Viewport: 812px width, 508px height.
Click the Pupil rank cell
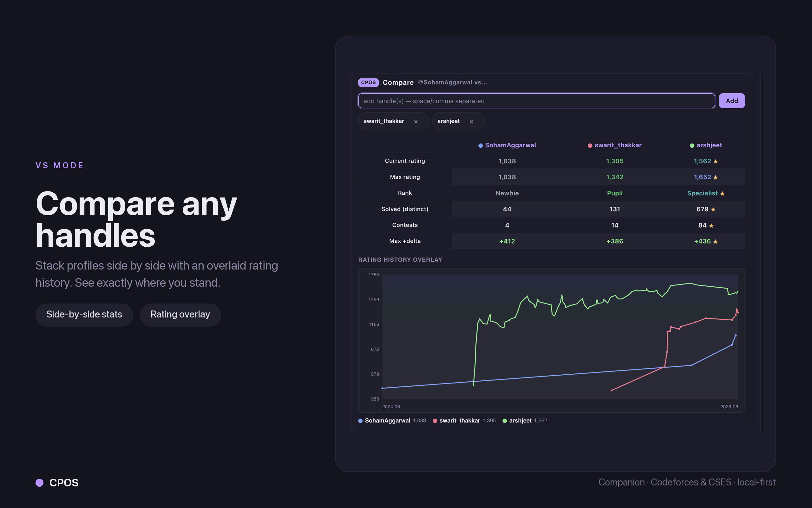point(615,193)
